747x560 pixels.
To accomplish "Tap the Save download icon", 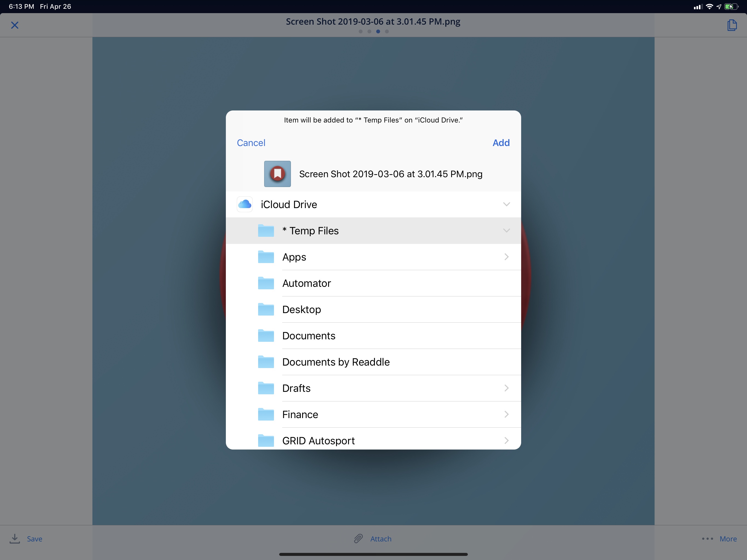I will pos(14,539).
